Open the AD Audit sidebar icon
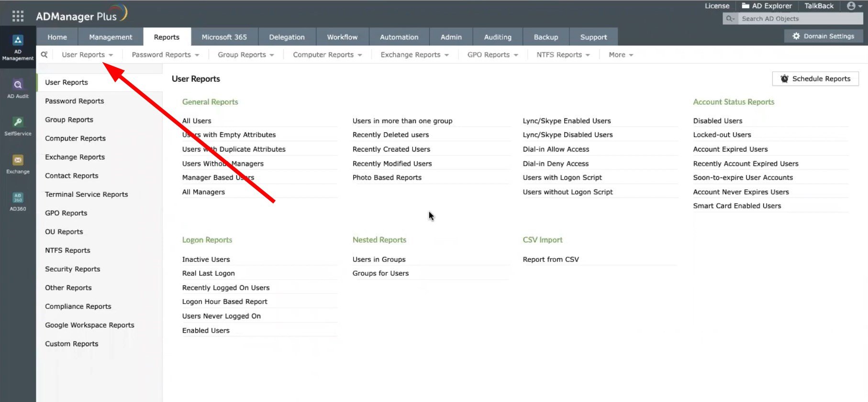Image resolution: width=868 pixels, height=402 pixels. coord(18,89)
